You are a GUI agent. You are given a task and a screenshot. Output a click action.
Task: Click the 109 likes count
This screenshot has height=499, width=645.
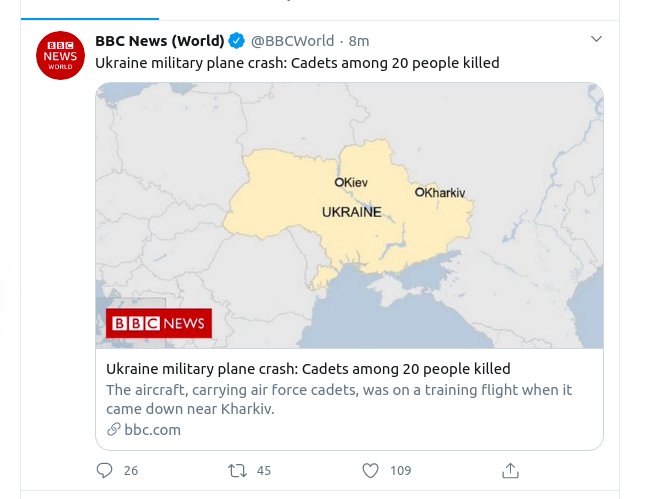coord(400,470)
